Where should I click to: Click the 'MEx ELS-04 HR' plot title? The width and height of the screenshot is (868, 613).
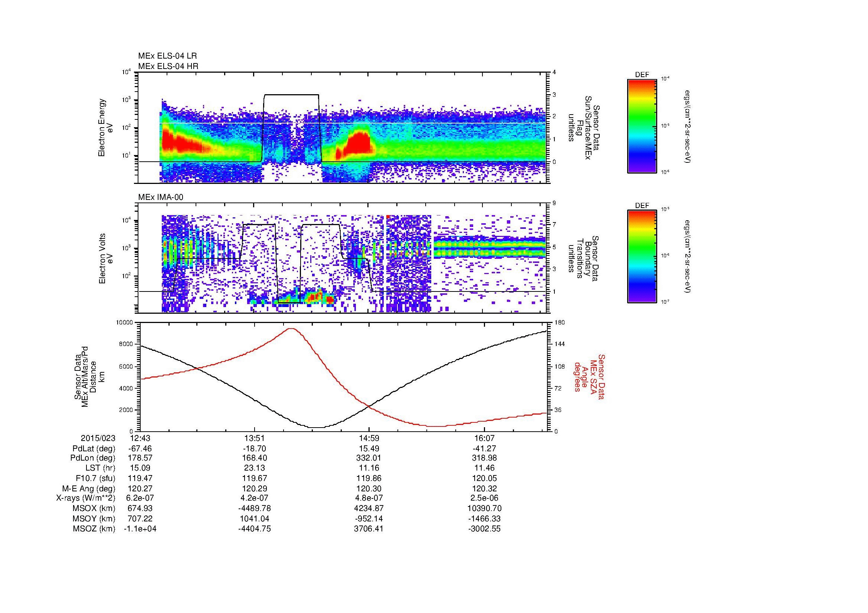coord(168,66)
